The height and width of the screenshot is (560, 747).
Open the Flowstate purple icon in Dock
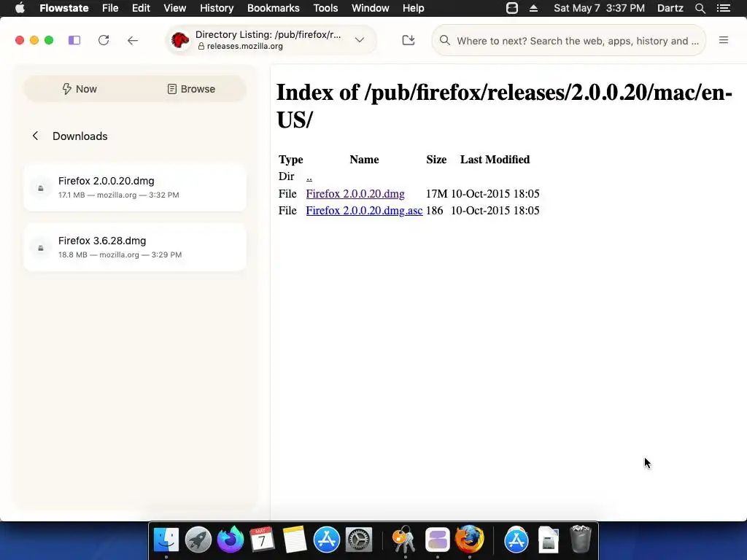[438, 540]
